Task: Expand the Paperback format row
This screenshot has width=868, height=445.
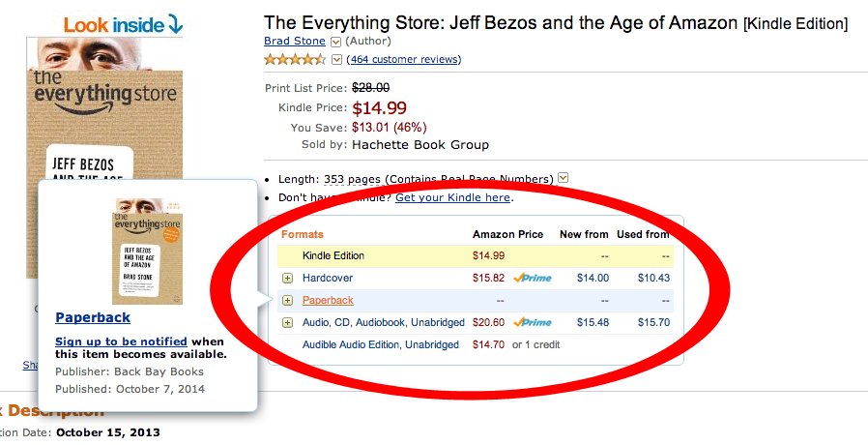Action: click(287, 300)
